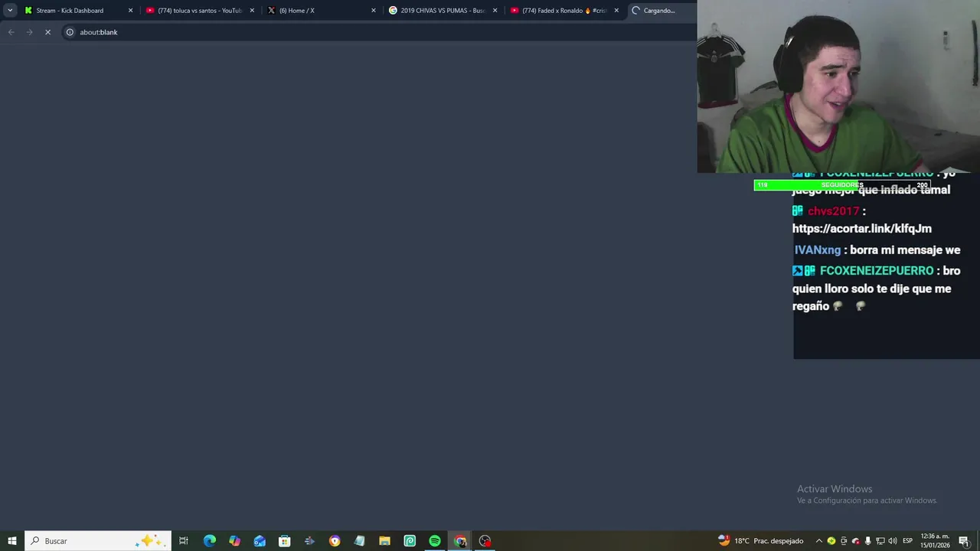Open the volume tray icon
Screen dimensions: 980x551
click(x=892, y=541)
